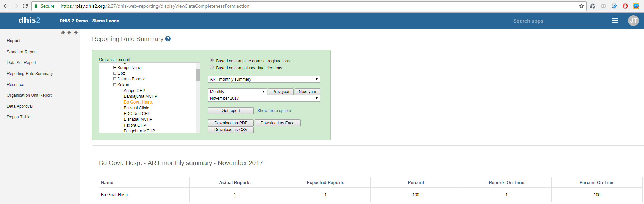Click DHIS 2 Demo - Sierra Leone title
644x204 pixels.
(89, 21)
